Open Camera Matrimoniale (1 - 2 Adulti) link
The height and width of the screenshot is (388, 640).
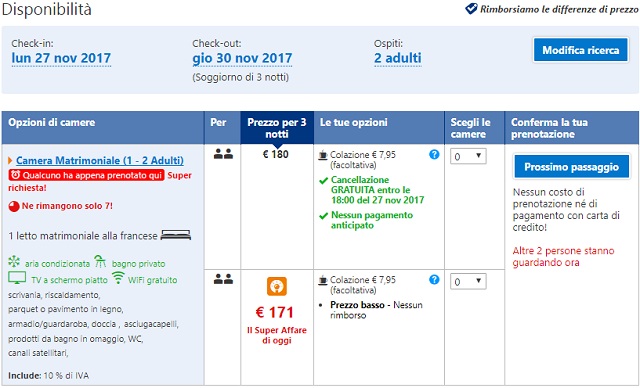tap(100, 160)
